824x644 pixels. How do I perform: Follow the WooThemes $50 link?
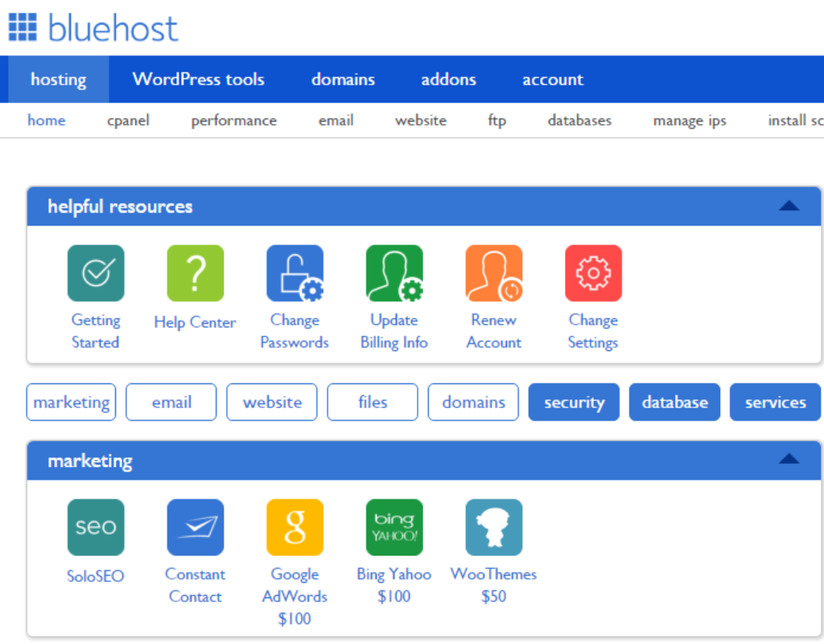click(494, 585)
